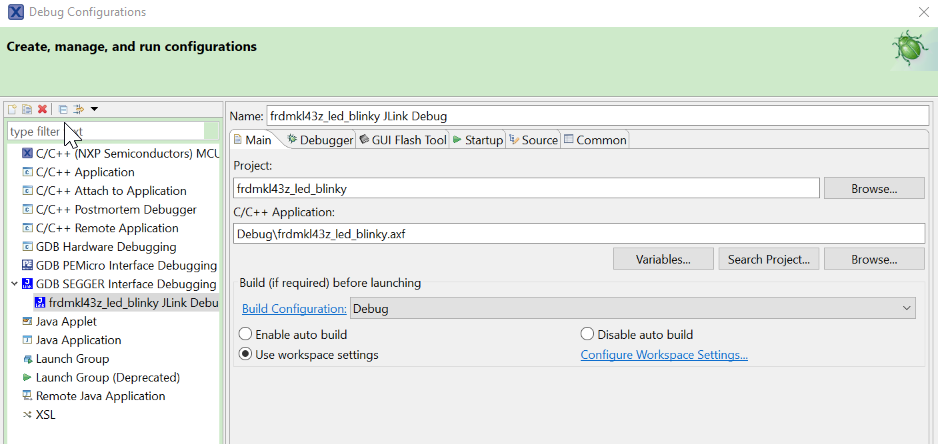Open the Configure Workspace Settings link
This screenshot has width=938, height=444.
click(x=664, y=355)
